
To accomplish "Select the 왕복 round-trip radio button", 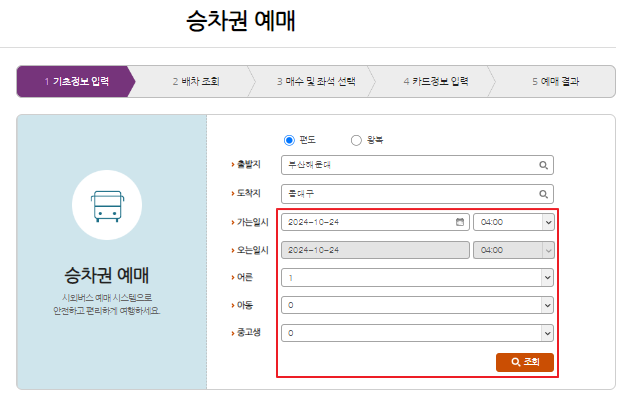I will tap(356, 140).
